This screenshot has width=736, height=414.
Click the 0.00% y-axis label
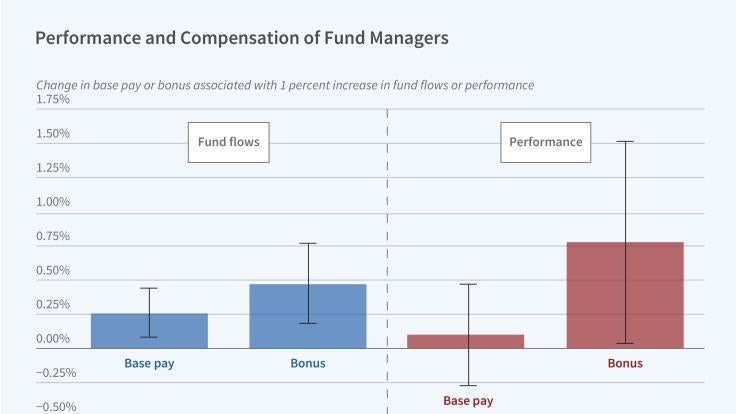pyautogui.click(x=52, y=339)
